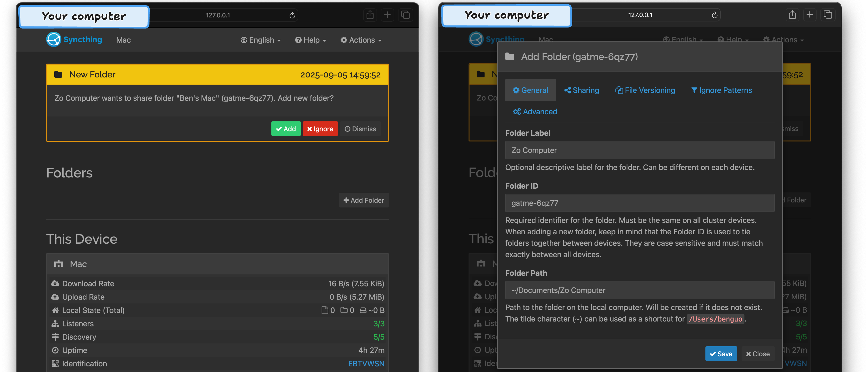Open the Help dropdown menu
The height and width of the screenshot is (372, 868).
coord(310,40)
